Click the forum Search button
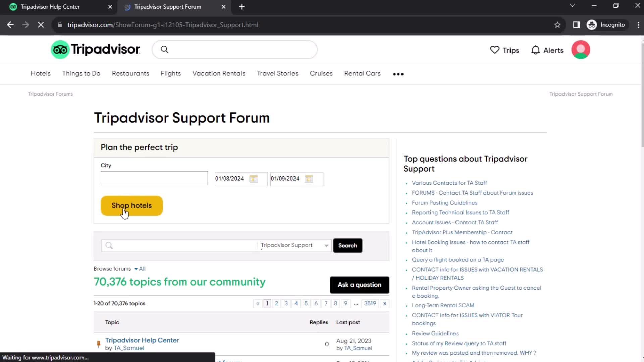The width and height of the screenshot is (644, 362). [x=347, y=245]
